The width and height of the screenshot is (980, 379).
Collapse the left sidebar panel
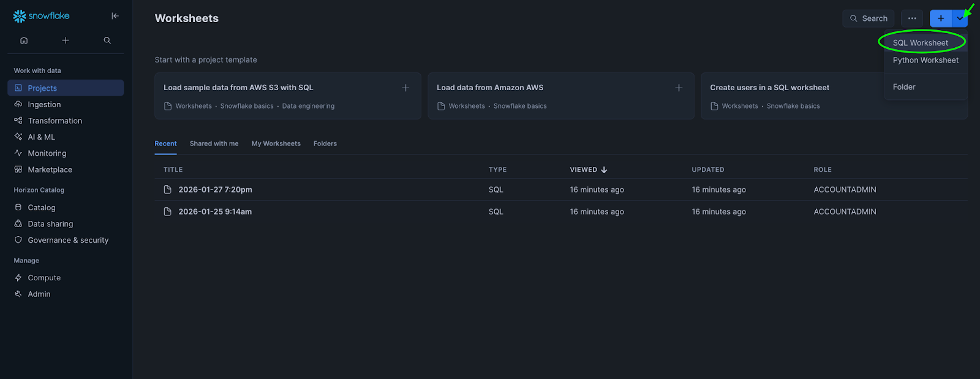click(115, 16)
